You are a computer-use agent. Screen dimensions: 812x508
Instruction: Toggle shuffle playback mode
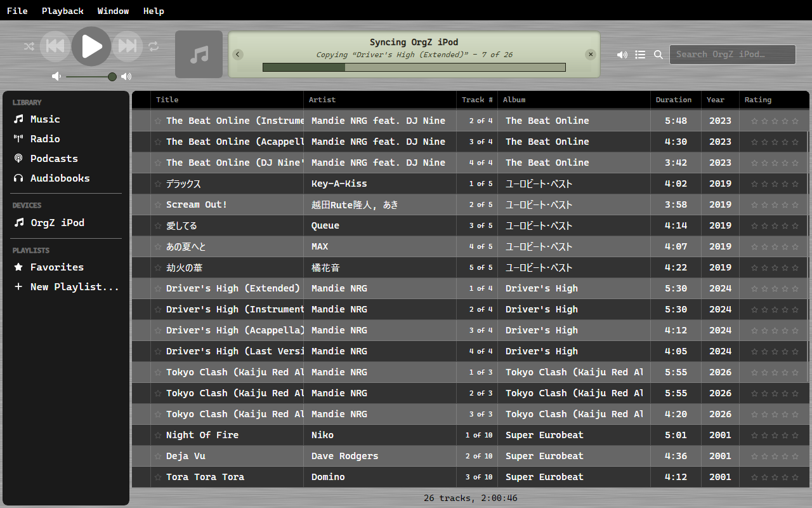tap(29, 46)
